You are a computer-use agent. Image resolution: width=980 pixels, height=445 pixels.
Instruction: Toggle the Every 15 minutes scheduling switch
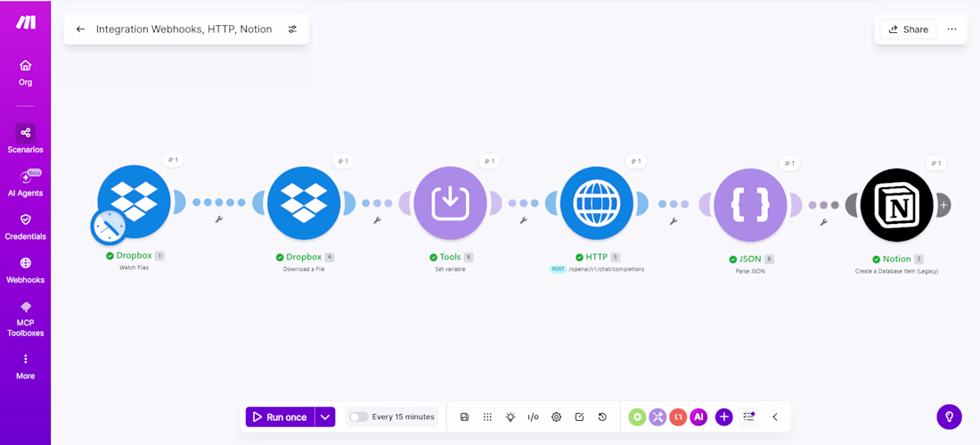[359, 416]
